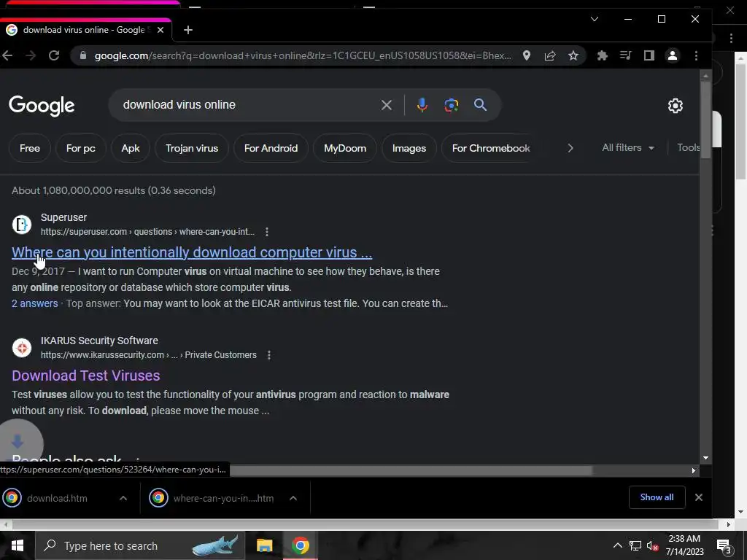747x560 pixels.
Task: Go forward with the Chrome arrow
Action: coord(31,55)
